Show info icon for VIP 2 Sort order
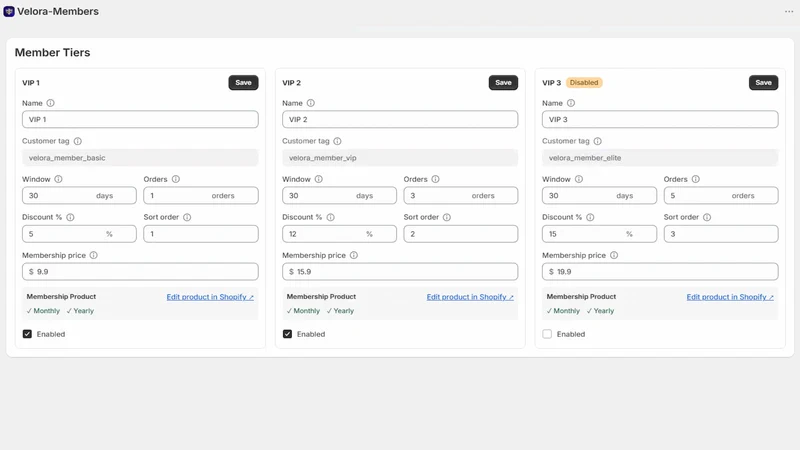 tap(447, 217)
